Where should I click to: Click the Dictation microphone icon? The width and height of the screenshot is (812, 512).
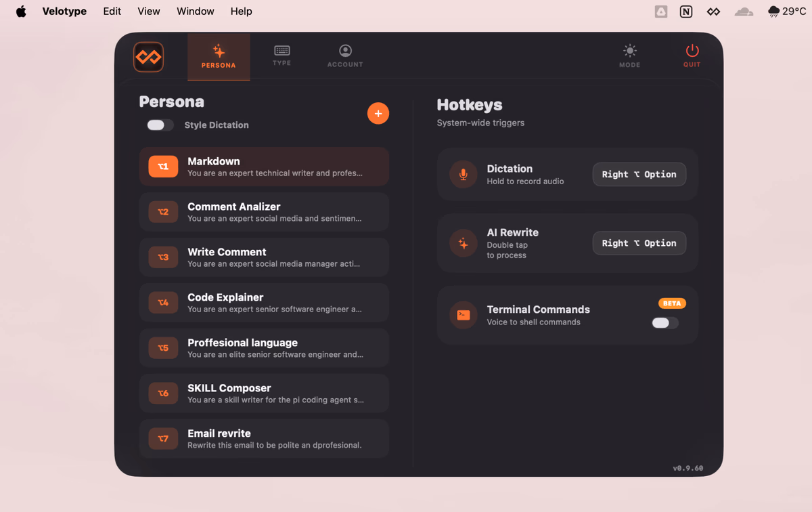point(464,174)
